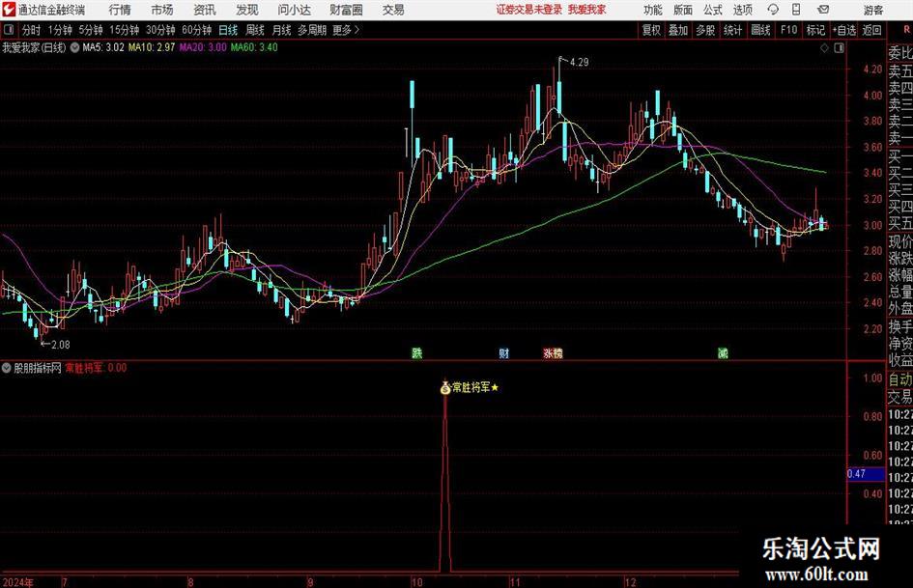This screenshot has height=588, width=913.
Task: Open the 财富圈 menu
Action: coord(346,10)
